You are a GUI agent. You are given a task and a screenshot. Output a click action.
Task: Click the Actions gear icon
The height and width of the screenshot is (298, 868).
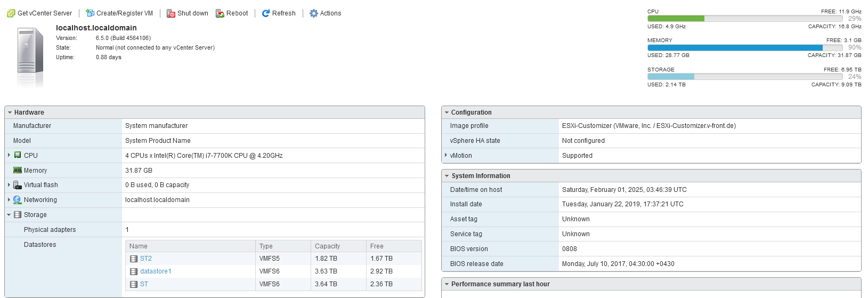pos(314,13)
